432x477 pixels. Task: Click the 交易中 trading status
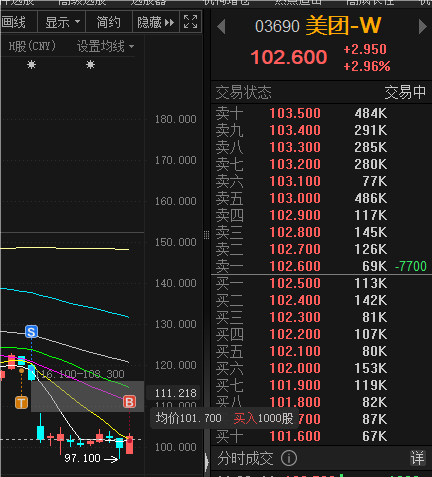pos(405,92)
